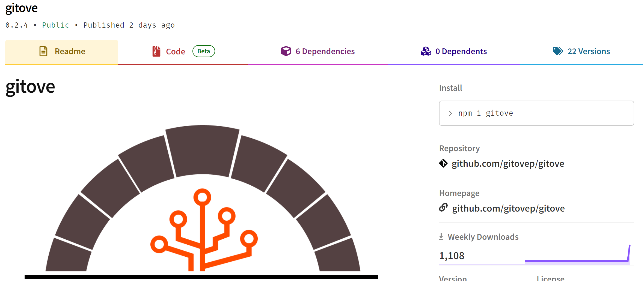Click the 0.2.4 version text
This screenshot has width=644, height=281.
[x=17, y=25]
